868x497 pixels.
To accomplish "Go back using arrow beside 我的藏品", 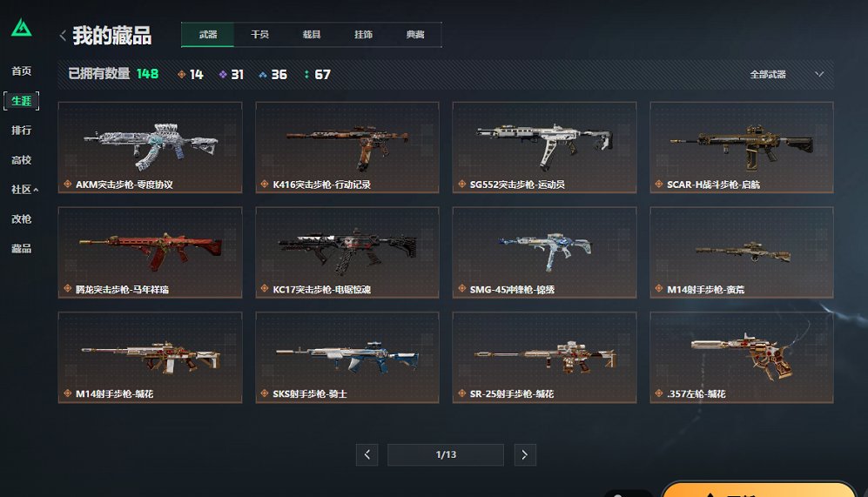I will (63, 36).
